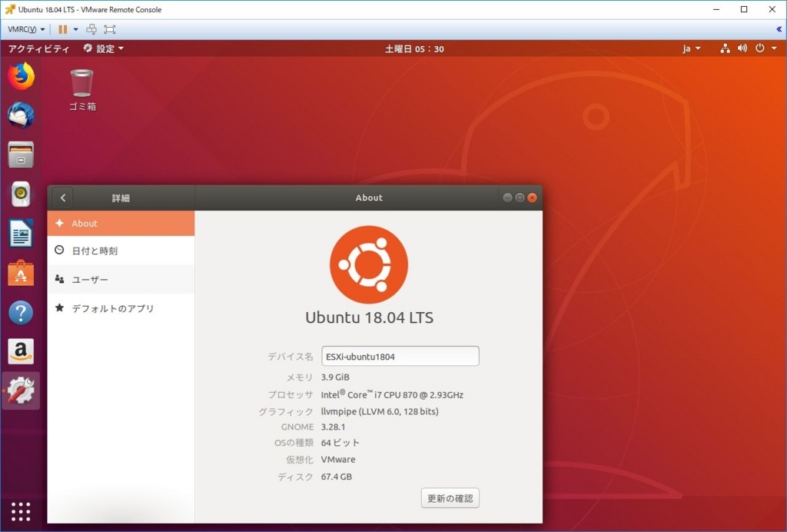Click the memory value 3.9 GiB
The width and height of the screenshot is (787, 532).
click(335, 377)
